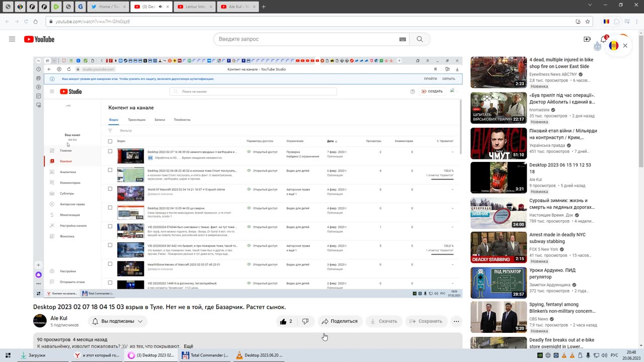Open the CBS News channel link
The height and width of the screenshot is (362, 644).
539,319
